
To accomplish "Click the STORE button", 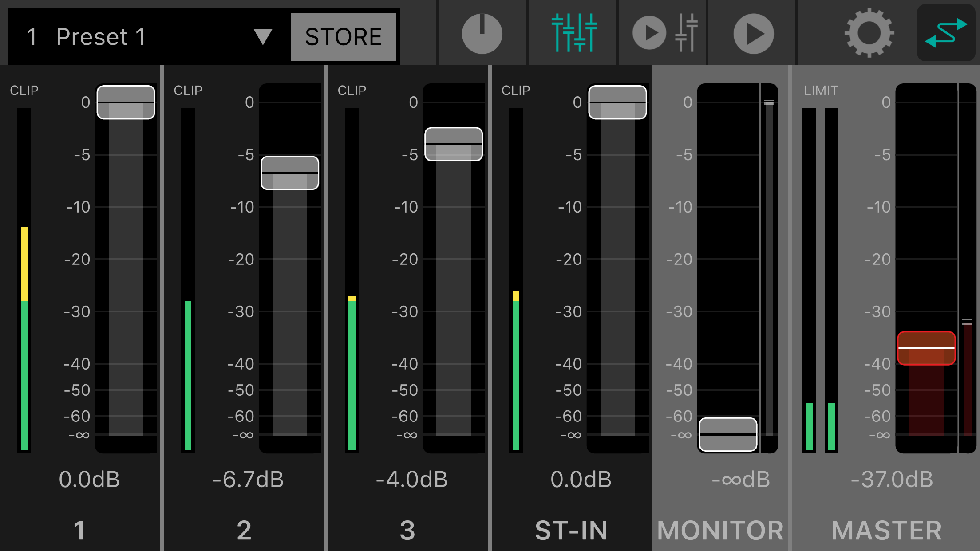I will 343,36.
